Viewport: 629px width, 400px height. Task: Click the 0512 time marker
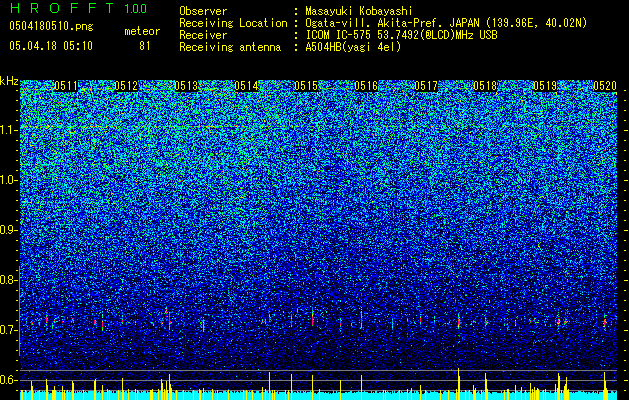[126, 86]
